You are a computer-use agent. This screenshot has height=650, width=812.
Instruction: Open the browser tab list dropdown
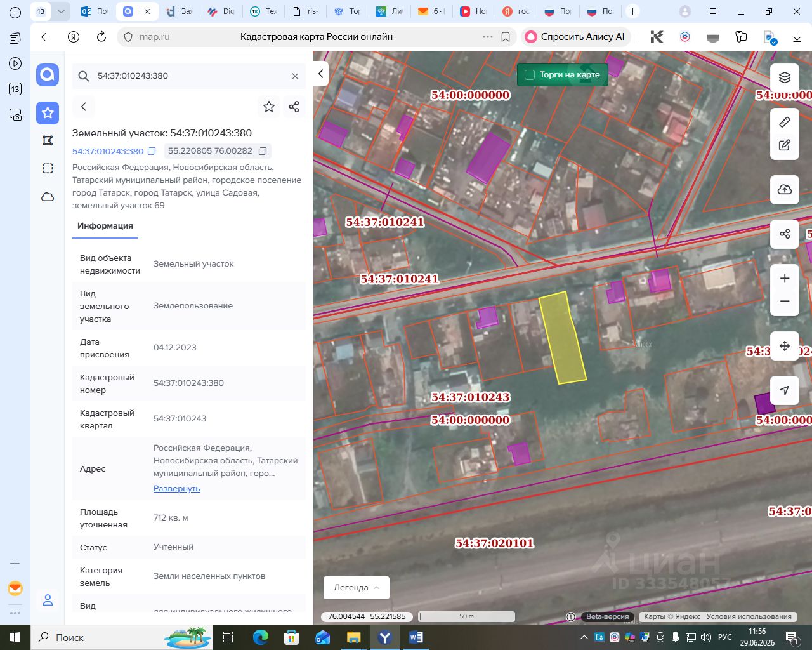[60, 11]
